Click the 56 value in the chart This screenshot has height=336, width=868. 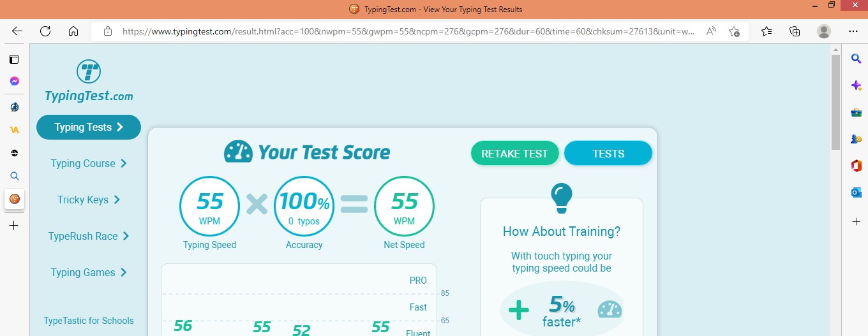(183, 326)
